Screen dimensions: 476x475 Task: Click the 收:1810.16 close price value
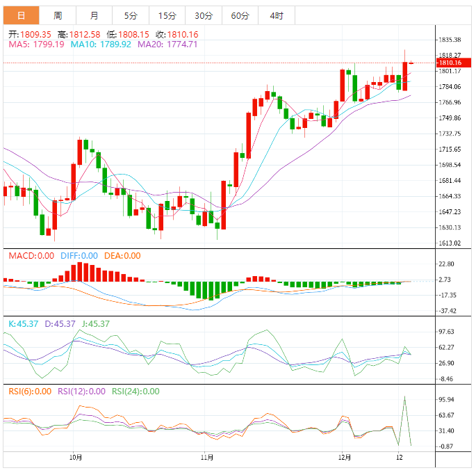click(x=177, y=34)
